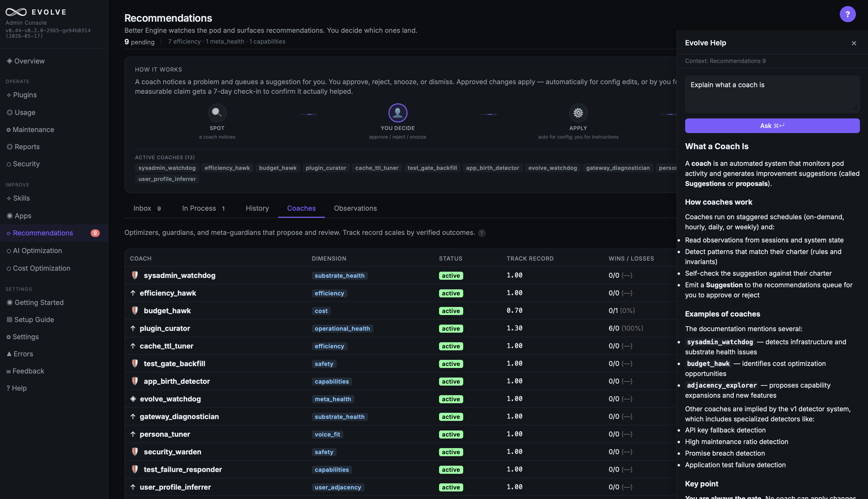The height and width of the screenshot is (499, 868).
Task: Click the arrow icon beside persona_tuner
Action: pyautogui.click(x=133, y=434)
